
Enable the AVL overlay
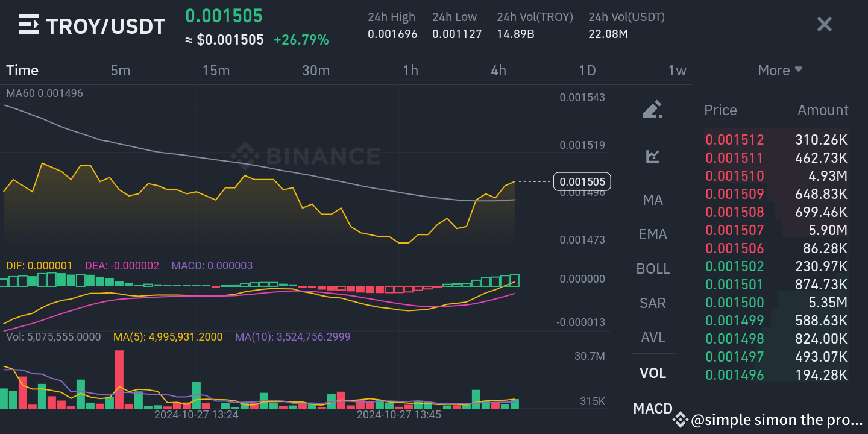pyautogui.click(x=653, y=338)
